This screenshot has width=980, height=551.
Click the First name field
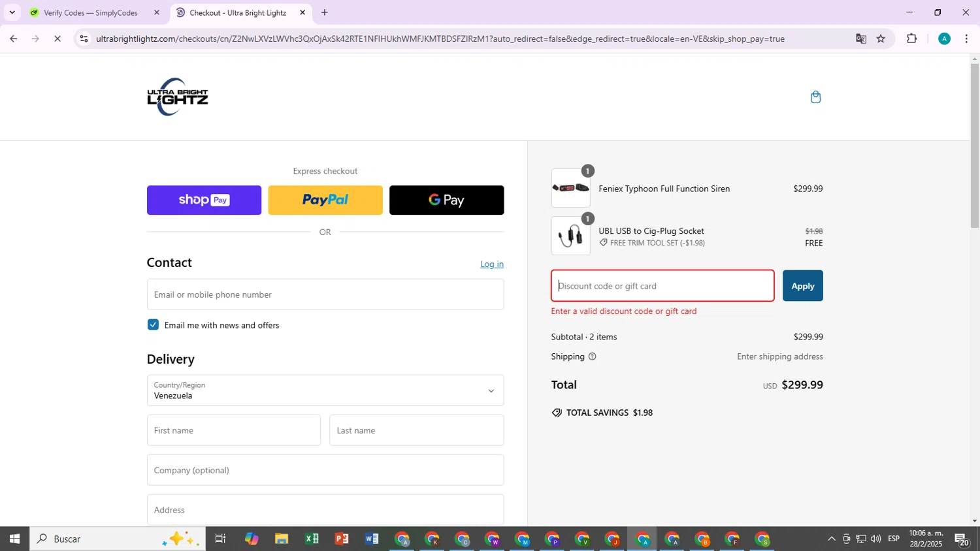pyautogui.click(x=234, y=430)
